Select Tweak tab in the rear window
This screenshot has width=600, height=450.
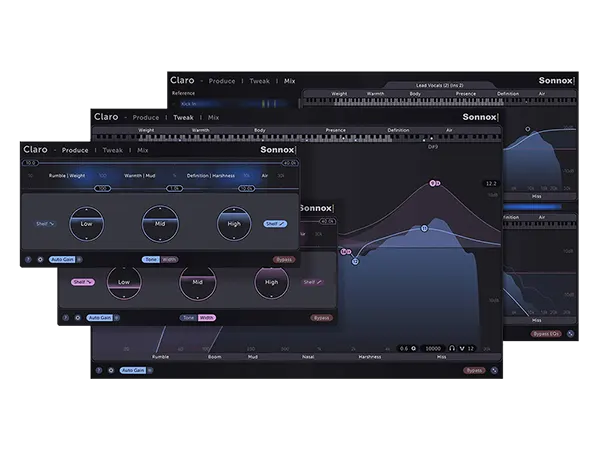(x=259, y=81)
